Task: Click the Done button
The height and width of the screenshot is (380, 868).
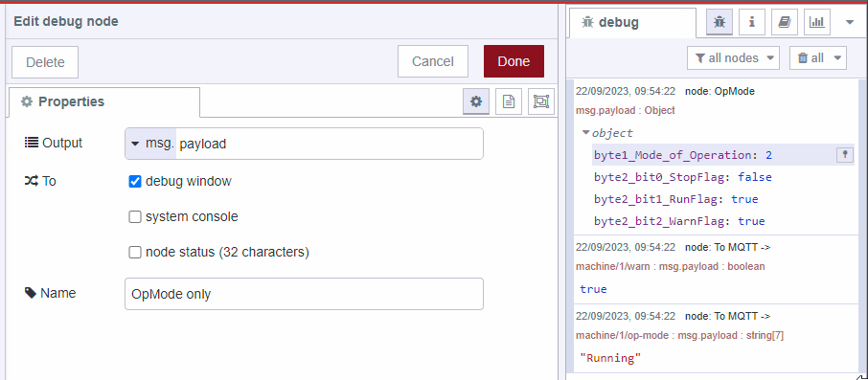Action: (x=514, y=61)
